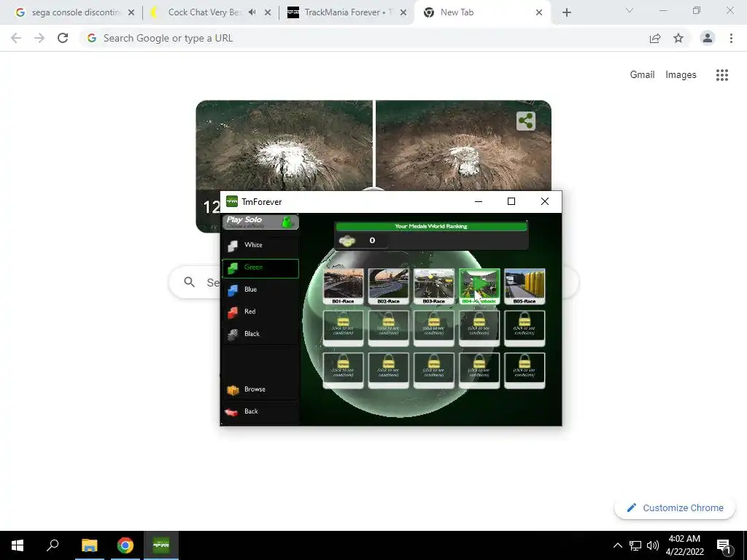The image size is (747, 560).
Task: Close the TrackMania Forever tab
Action: click(403, 12)
